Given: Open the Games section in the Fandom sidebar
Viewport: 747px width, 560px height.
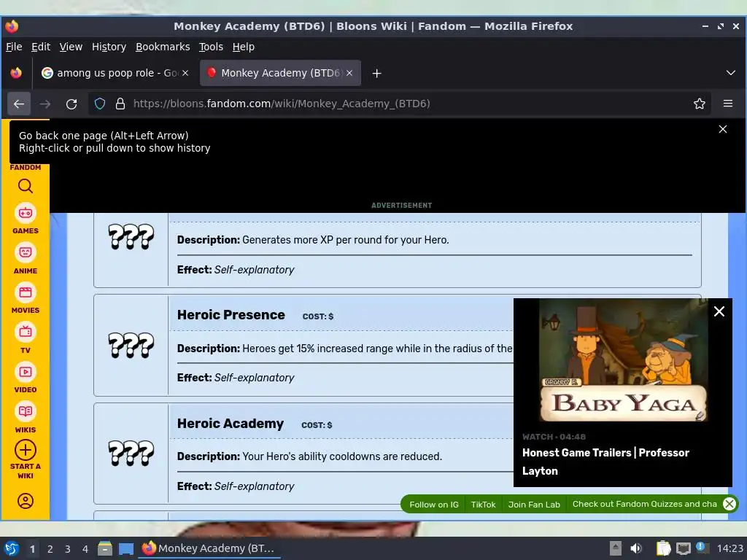Looking at the screenshot, I should click(x=26, y=219).
